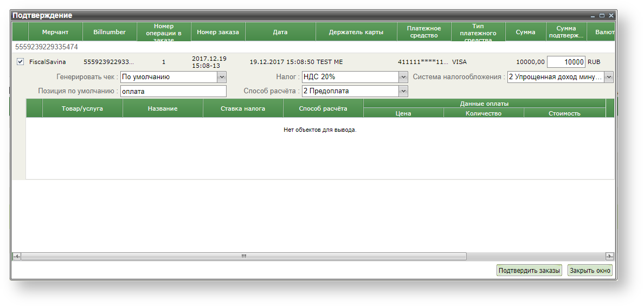Screen dimensions: 644x307
Task: Select the Держатель карты column header
Action: [x=356, y=32]
